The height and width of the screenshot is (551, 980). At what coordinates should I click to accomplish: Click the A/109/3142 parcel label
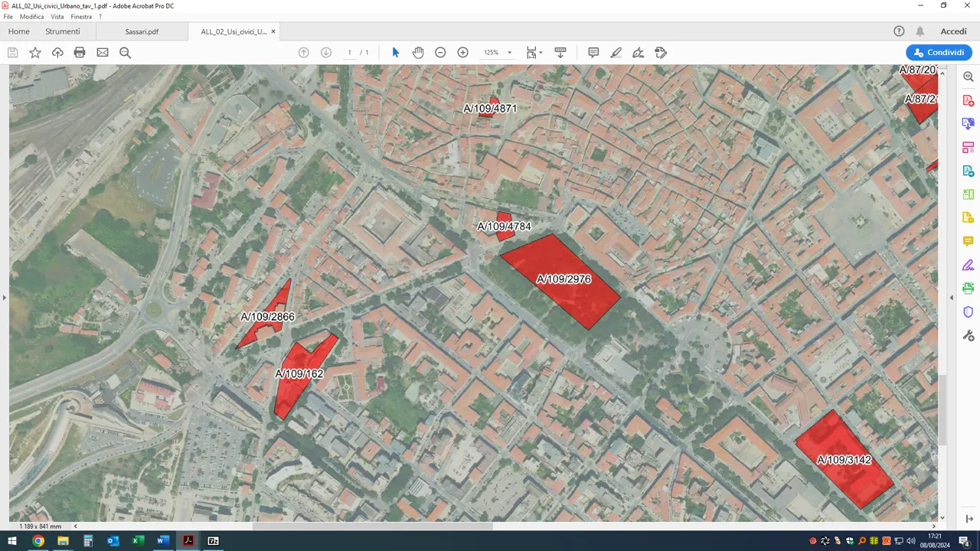[x=844, y=460]
